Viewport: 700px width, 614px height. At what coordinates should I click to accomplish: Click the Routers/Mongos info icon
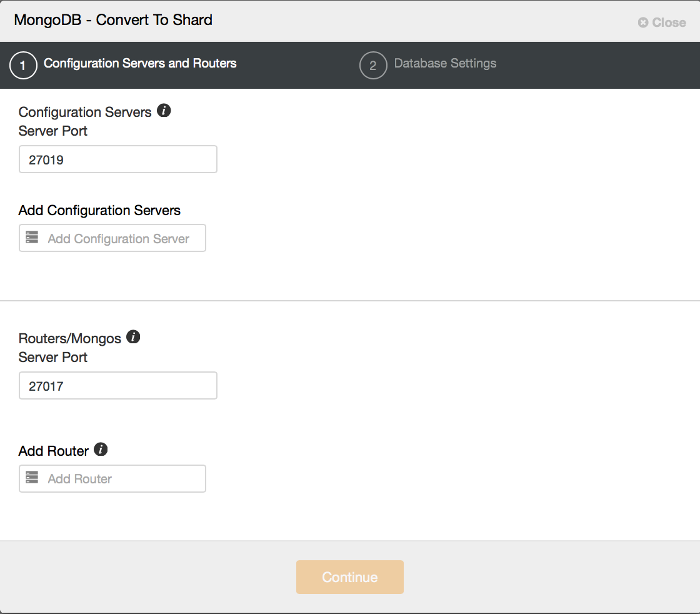[x=133, y=336]
